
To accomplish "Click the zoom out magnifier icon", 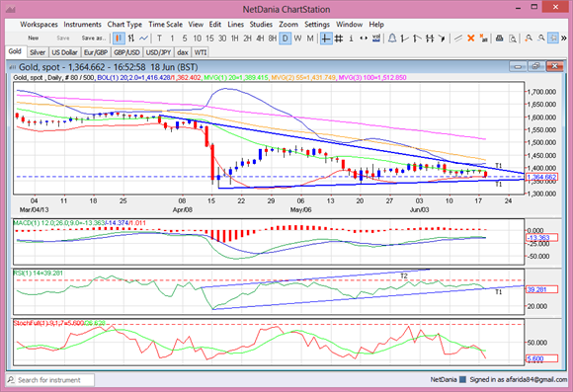I will (541, 38).
